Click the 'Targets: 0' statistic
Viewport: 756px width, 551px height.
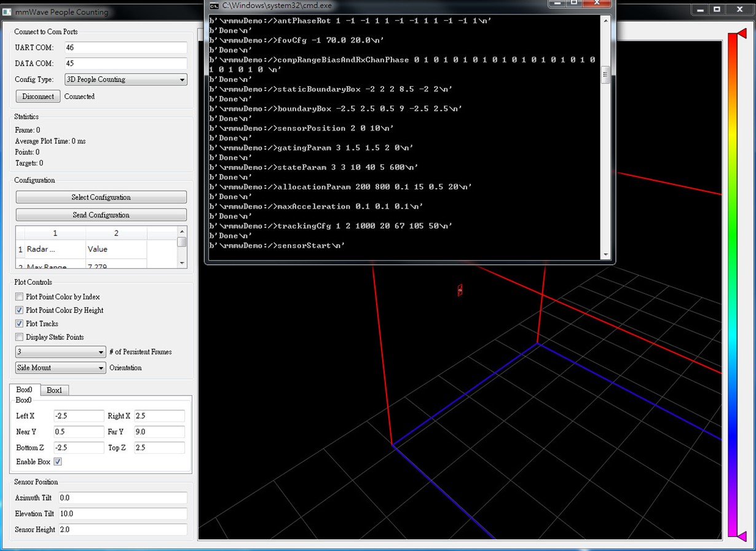pos(29,164)
